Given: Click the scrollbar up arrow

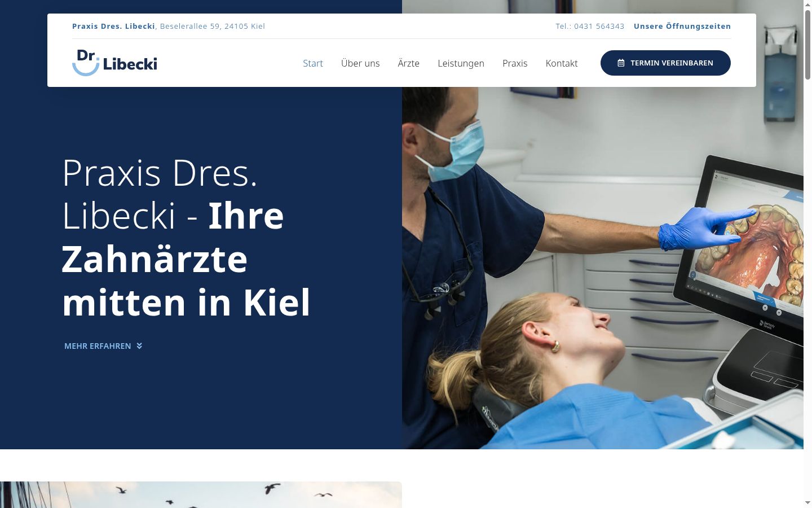Looking at the screenshot, I should tap(807, 4).
